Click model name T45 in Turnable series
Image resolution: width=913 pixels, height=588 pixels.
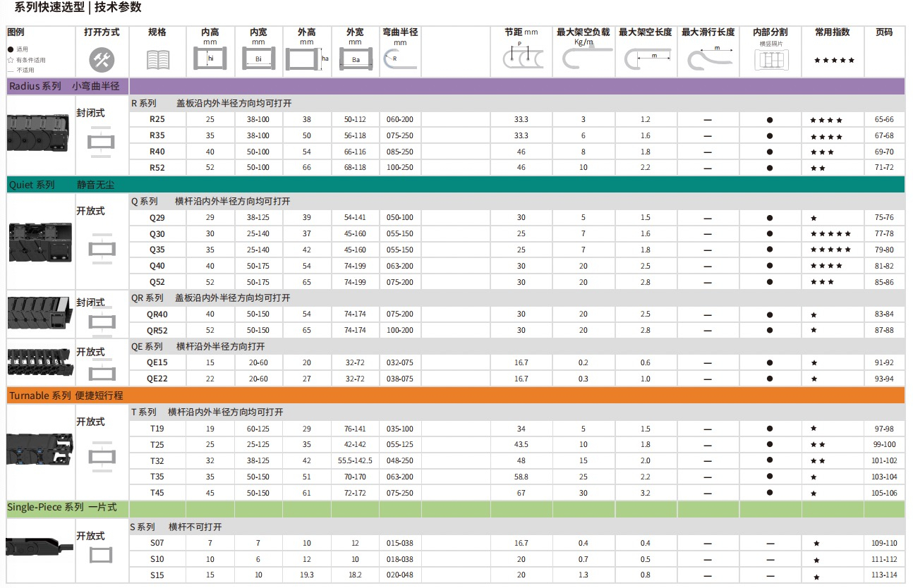(157, 493)
